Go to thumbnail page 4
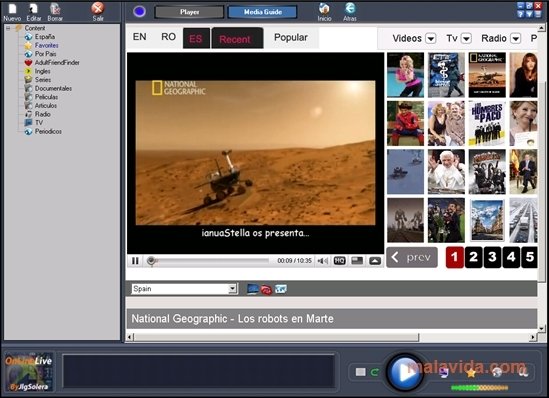Screen dimensions: 549x398 (x=511, y=257)
